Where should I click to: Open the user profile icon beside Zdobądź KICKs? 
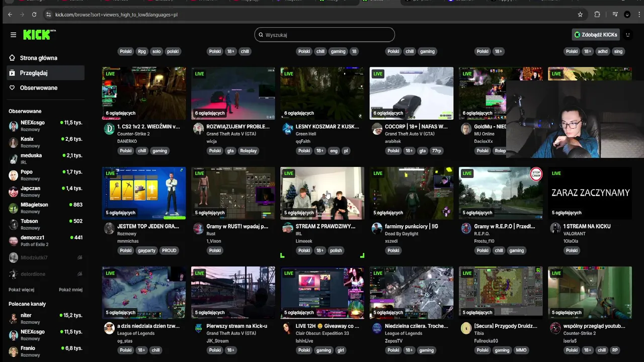point(627,35)
